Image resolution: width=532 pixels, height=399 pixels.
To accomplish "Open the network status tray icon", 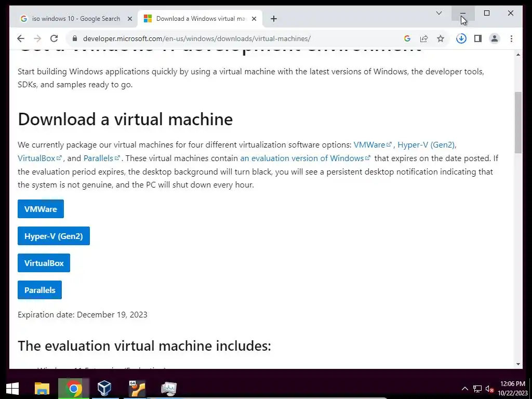I will point(477,389).
